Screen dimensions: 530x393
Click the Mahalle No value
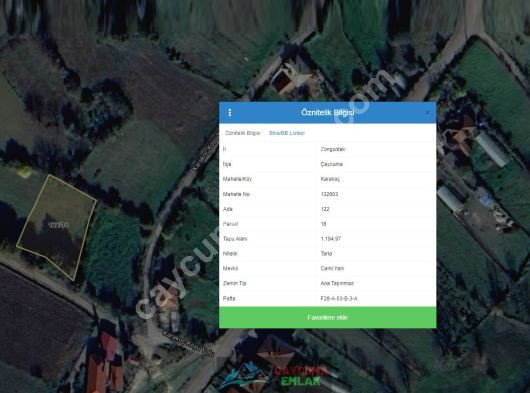[x=329, y=194]
